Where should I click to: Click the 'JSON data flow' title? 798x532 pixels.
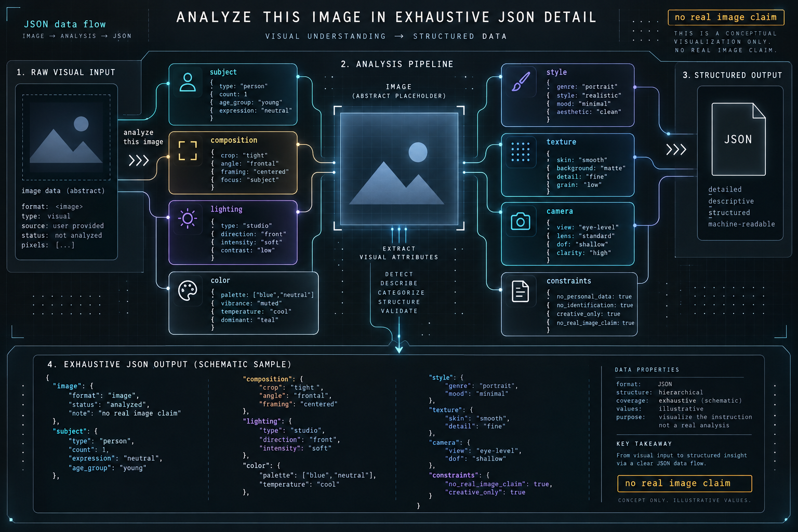[65, 24]
